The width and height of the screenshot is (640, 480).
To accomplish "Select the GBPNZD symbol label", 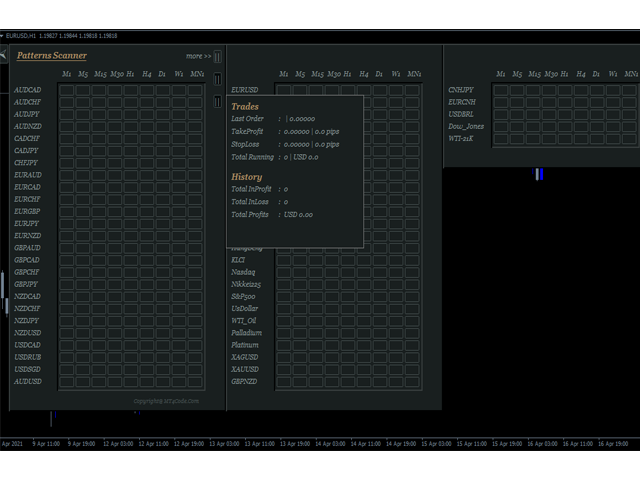I will click(x=244, y=381).
